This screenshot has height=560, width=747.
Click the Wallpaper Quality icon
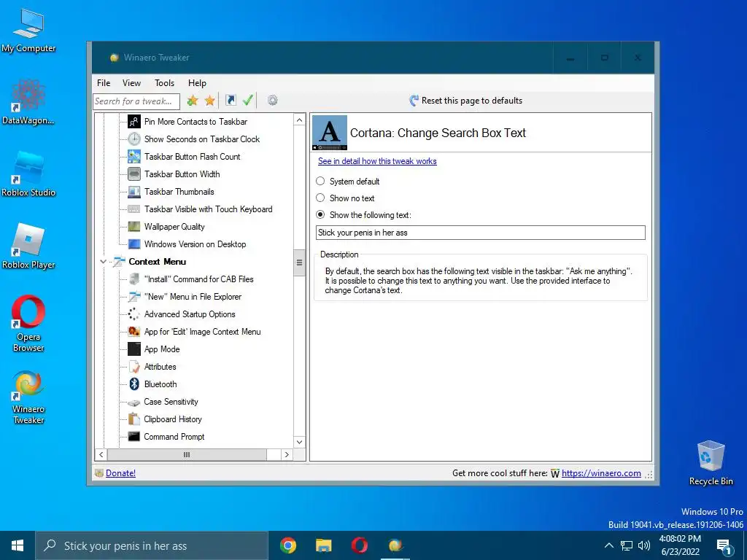(x=134, y=227)
